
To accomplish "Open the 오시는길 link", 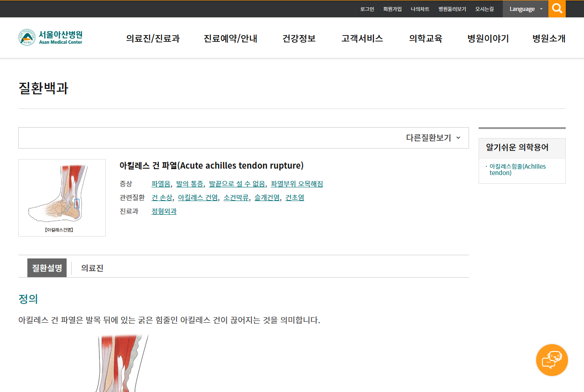I will [485, 9].
